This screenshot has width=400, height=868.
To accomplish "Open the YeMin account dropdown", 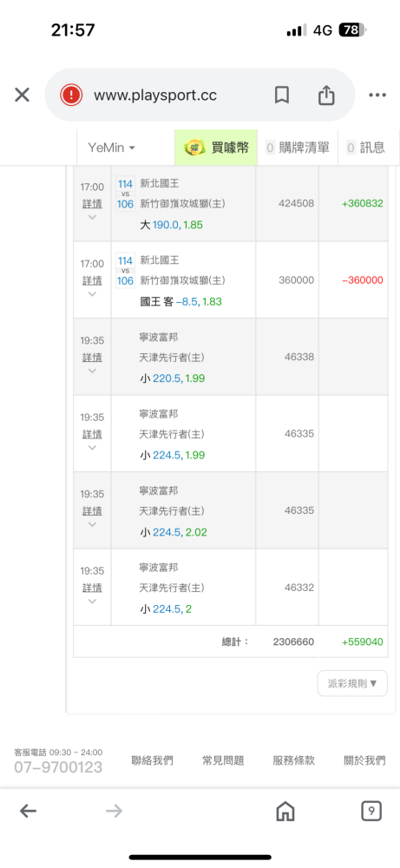I will (112, 148).
